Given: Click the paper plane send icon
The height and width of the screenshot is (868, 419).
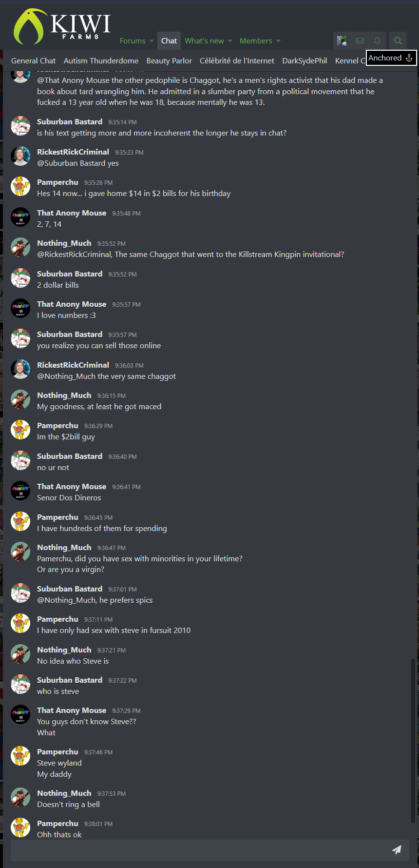Looking at the screenshot, I should (x=397, y=850).
